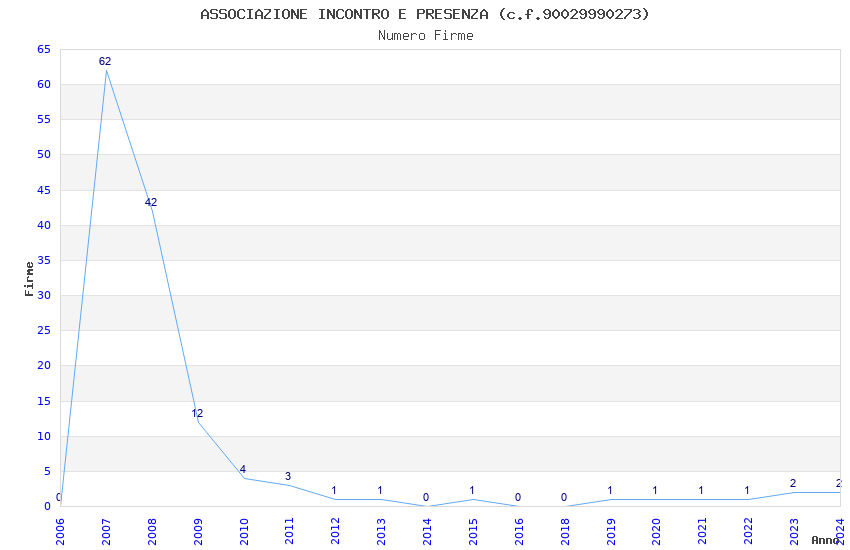Click the subtitle Numero Firme

point(426,36)
